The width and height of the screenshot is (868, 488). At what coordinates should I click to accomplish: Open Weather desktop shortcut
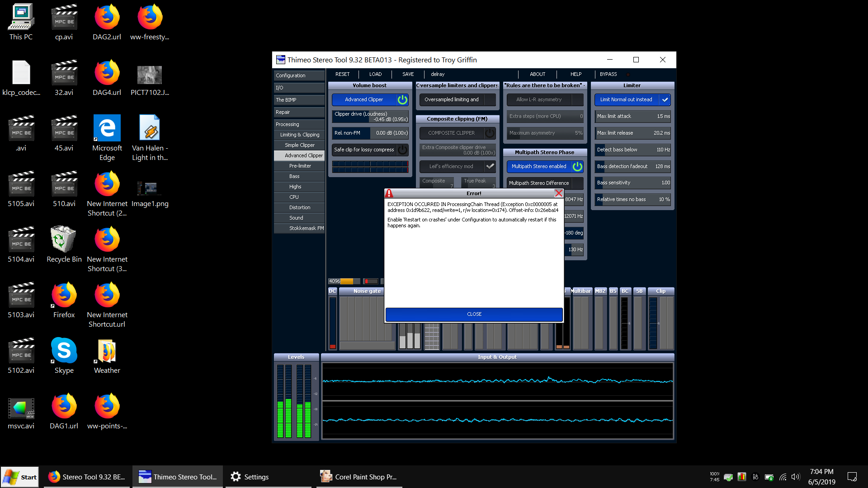pyautogui.click(x=107, y=356)
